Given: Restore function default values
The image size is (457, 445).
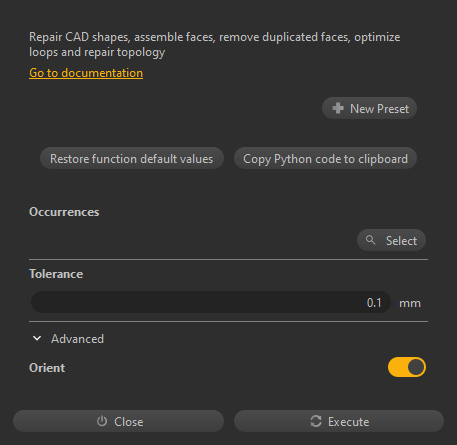Looking at the screenshot, I should (132, 158).
